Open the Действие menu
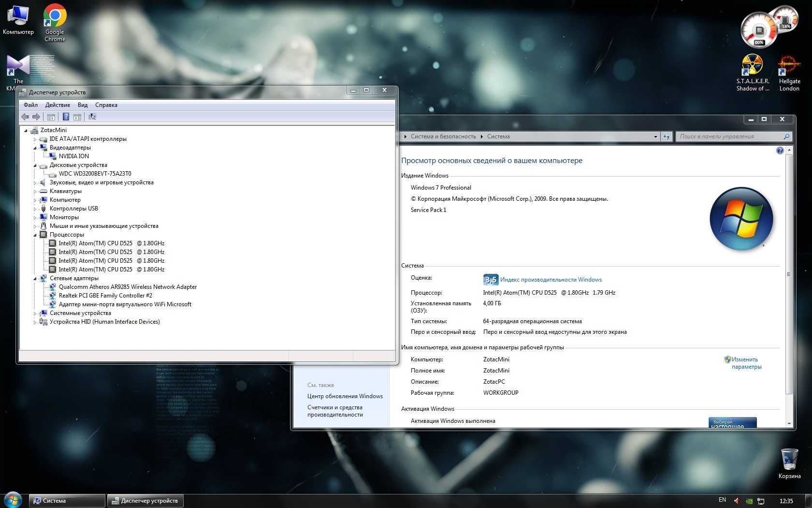 58,105
